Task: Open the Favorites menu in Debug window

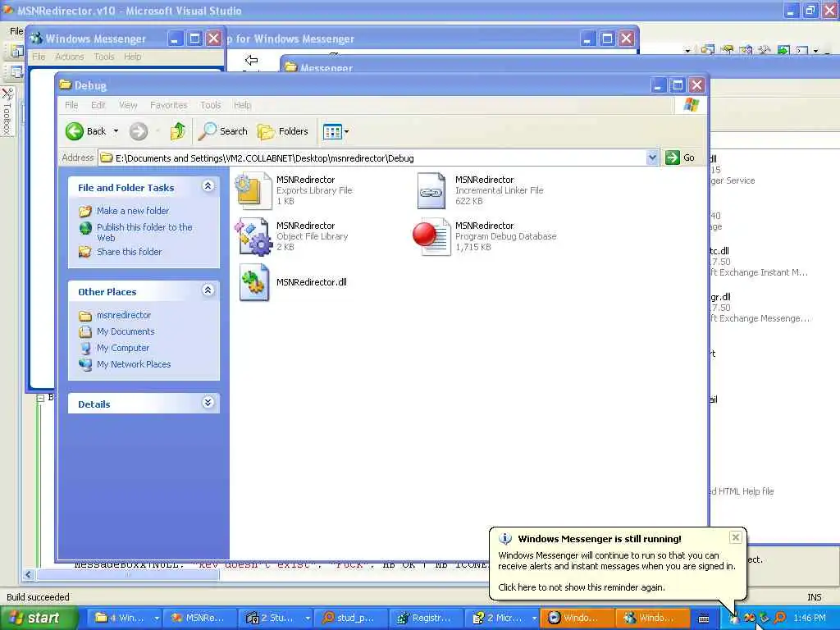Action: [169, 105]
